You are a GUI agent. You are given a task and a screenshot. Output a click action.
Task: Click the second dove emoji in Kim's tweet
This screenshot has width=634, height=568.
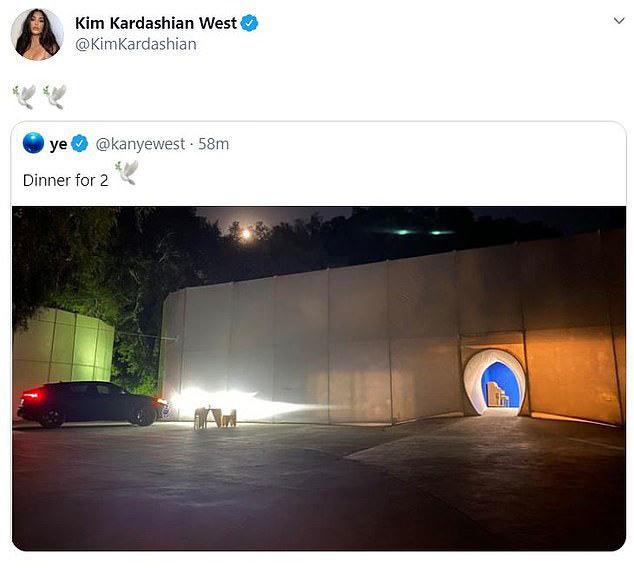55,97
